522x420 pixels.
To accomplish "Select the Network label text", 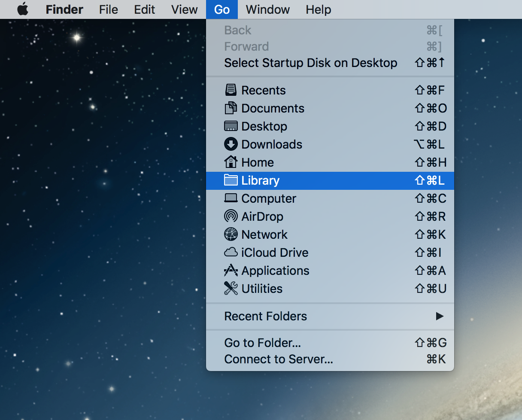I will click(x=264, y=234).
